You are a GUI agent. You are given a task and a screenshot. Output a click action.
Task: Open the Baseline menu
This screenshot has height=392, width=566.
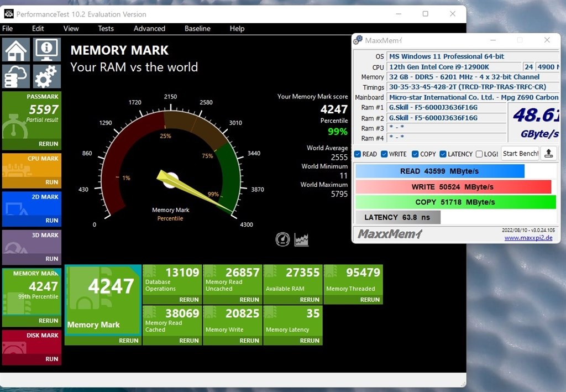pos(197,28)
